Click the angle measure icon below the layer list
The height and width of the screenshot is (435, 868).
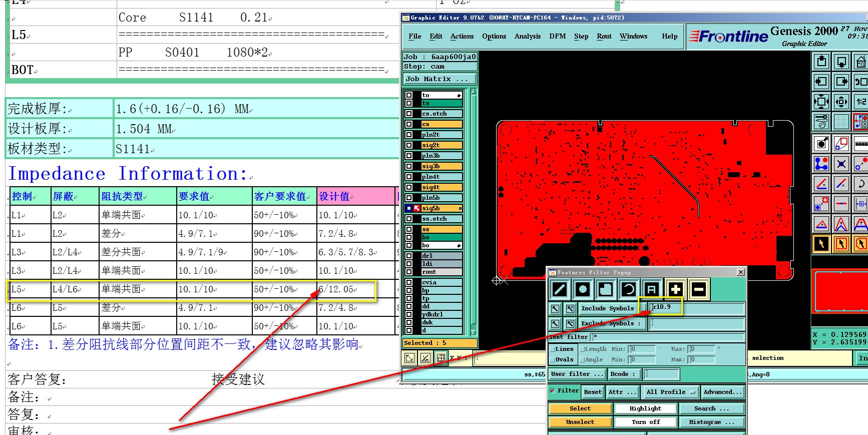tap(425, 358)
